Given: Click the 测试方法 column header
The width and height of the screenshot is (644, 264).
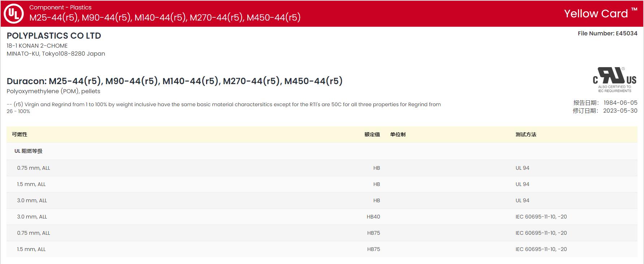Looking at the screenshot, I should [x=526, y=134].
